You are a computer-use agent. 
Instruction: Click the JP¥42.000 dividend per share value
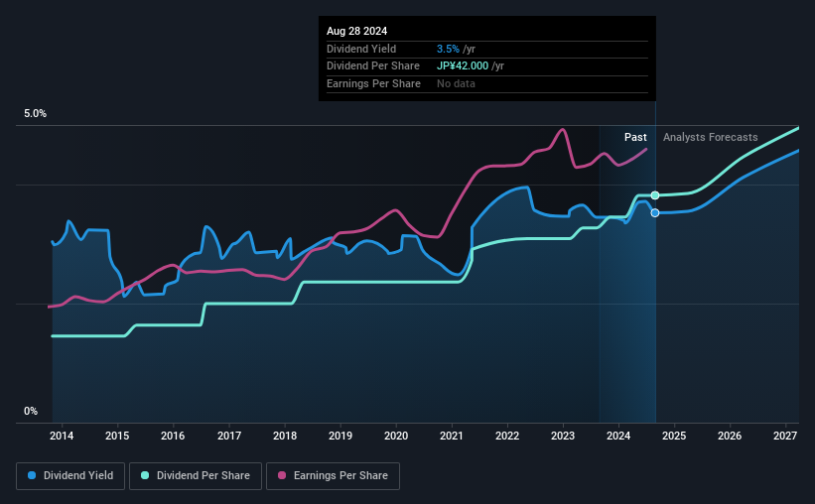pyautogui.click(x=463, y=66)
